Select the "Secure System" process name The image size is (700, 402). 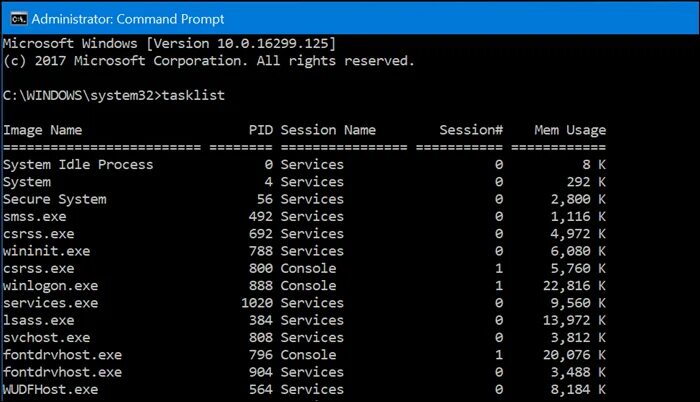(x=54, y=199)
